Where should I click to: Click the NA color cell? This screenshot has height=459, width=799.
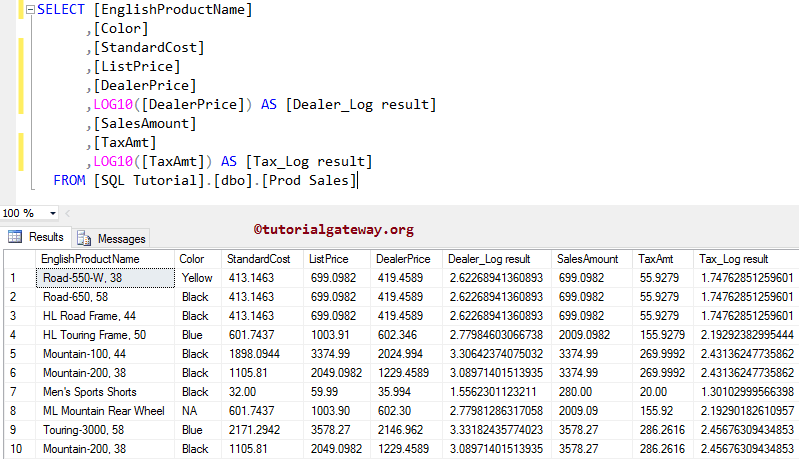(198, 411)
